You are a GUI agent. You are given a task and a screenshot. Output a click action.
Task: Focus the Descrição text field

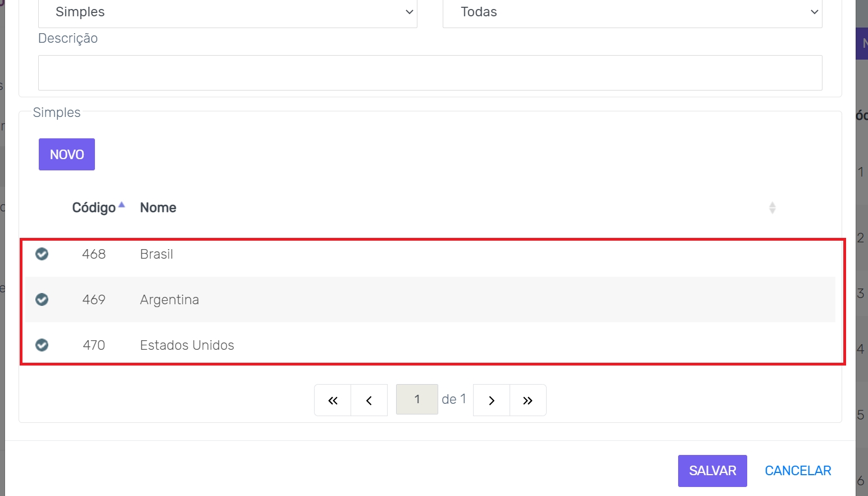click(x=430, y=73)
